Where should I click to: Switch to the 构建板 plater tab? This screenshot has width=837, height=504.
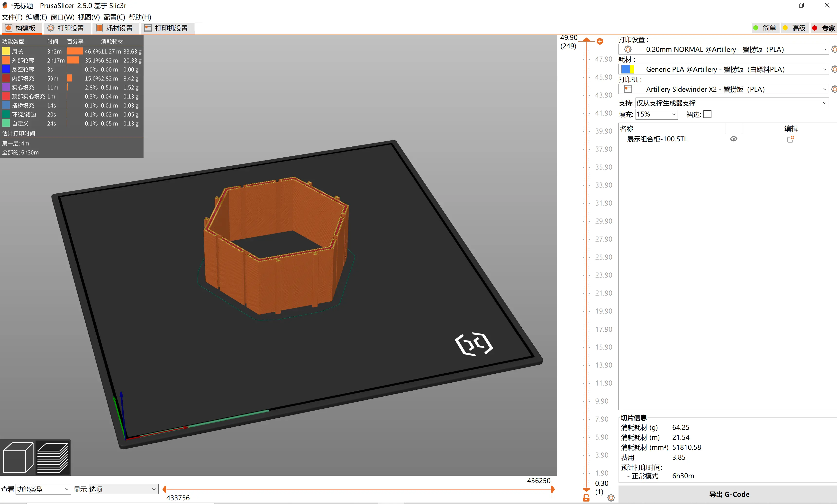click(21, 28)
